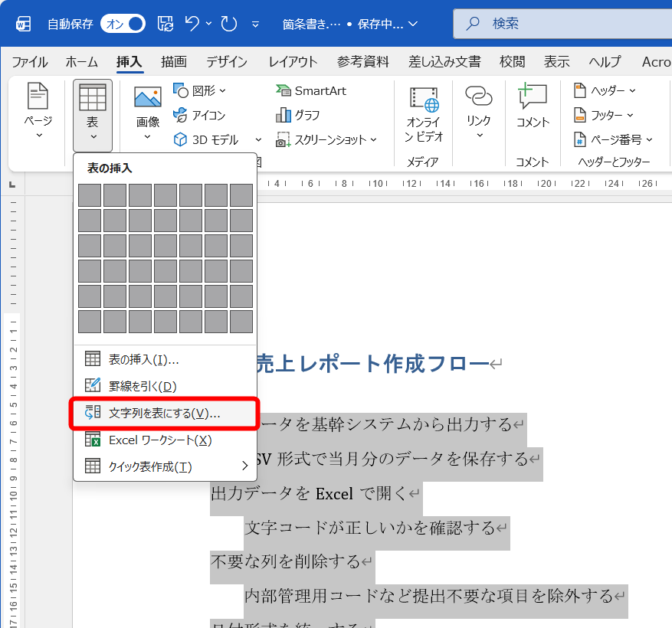Select 文字列を表にする command
Viewport: 672px width, 628px height.
click(146, 414)
